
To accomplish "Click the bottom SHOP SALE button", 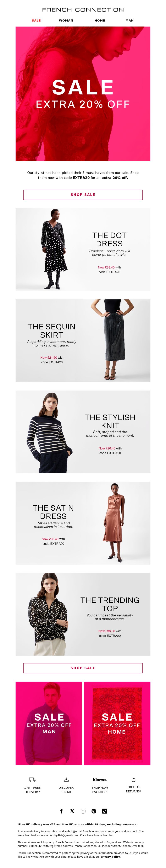I will pyautogui.click(x=83, y=668).
